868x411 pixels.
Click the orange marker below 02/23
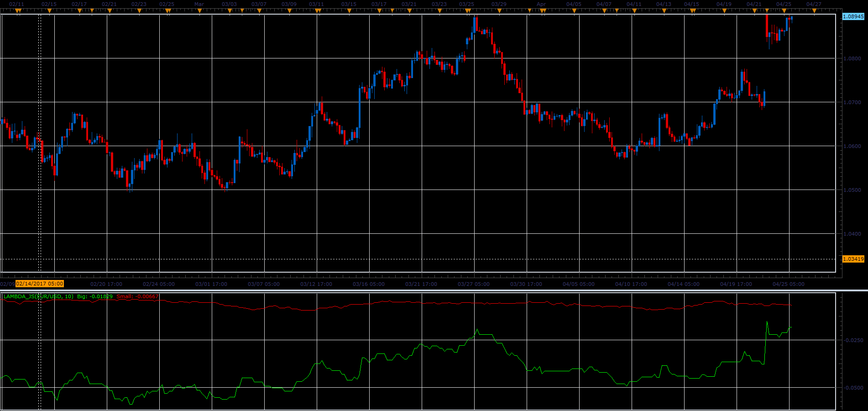(x=139, y=11)
